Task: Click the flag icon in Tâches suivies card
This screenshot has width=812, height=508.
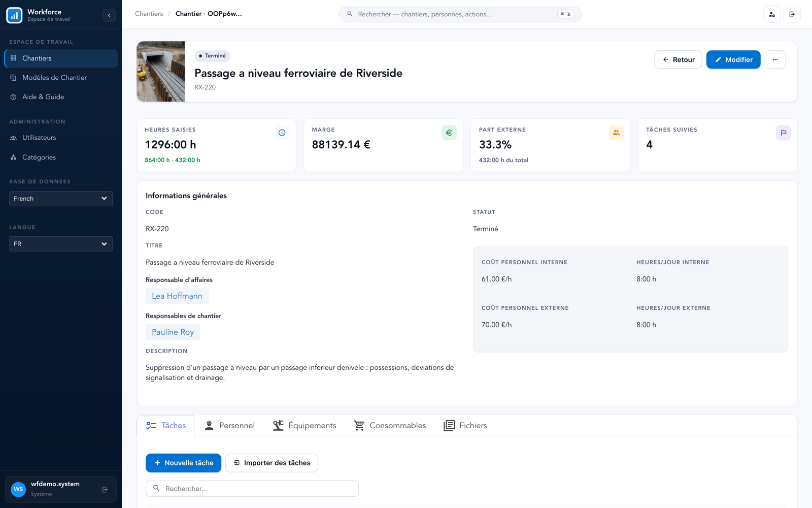Action: click(783, 133)
